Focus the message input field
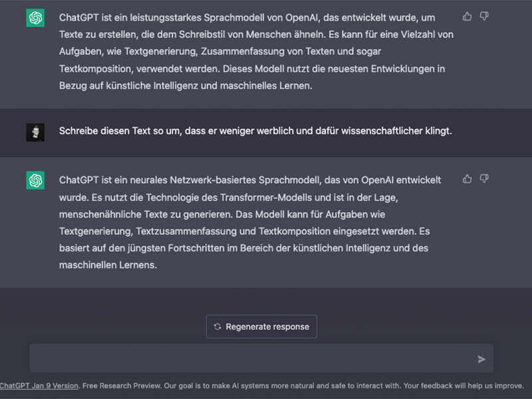This screenshot has height=399, width=532. coord(253,358)
